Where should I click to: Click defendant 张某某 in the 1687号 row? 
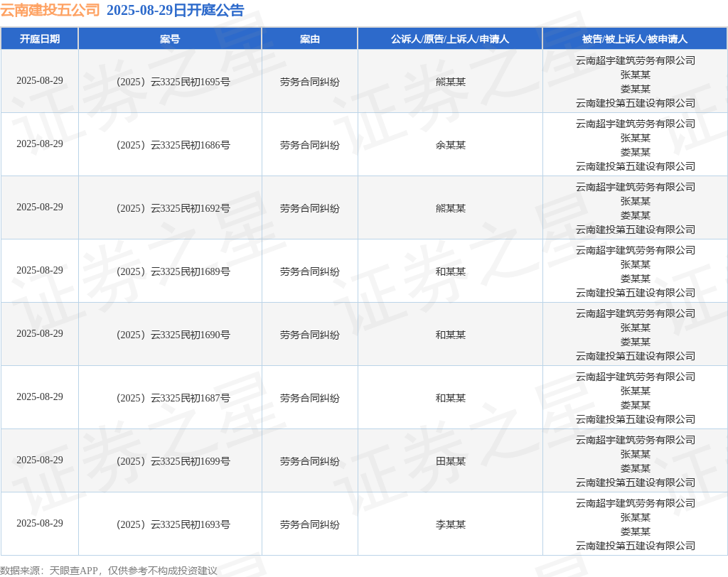pyautogui.click(x=635, y=391)
